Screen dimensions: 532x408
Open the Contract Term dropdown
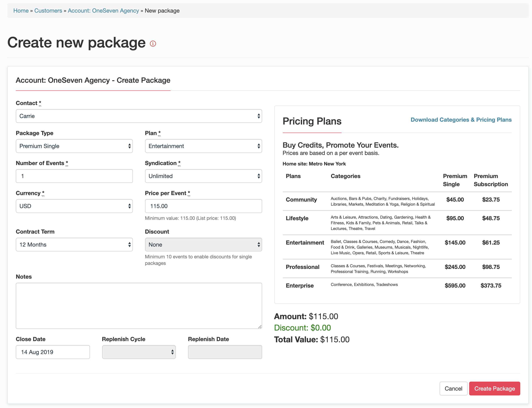click(x=74, y=245)
